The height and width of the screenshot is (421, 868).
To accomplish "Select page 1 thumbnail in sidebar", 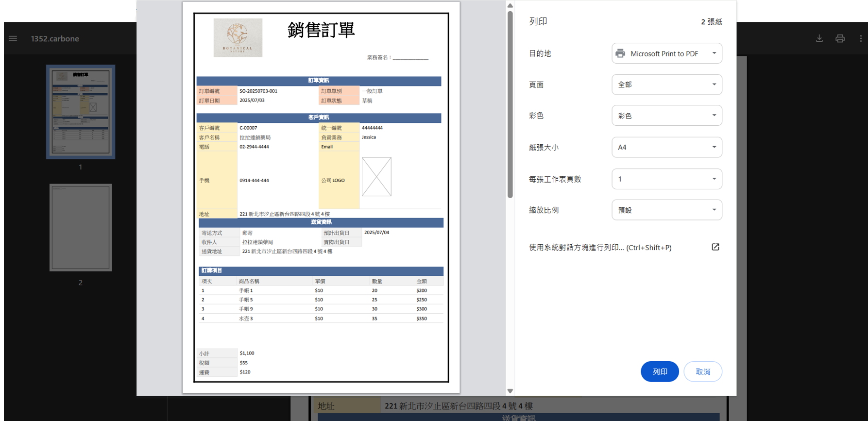I will coord(81,112).
